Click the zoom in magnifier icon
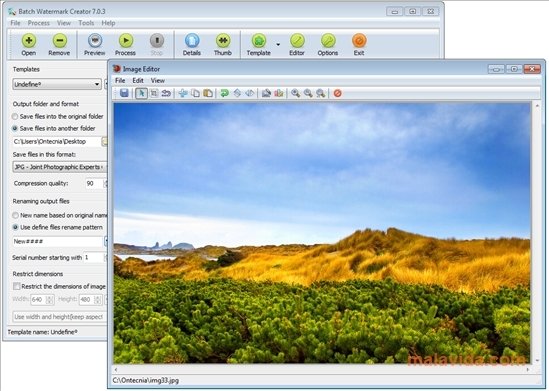Screen dimensions: 549x391 (296, 93)
